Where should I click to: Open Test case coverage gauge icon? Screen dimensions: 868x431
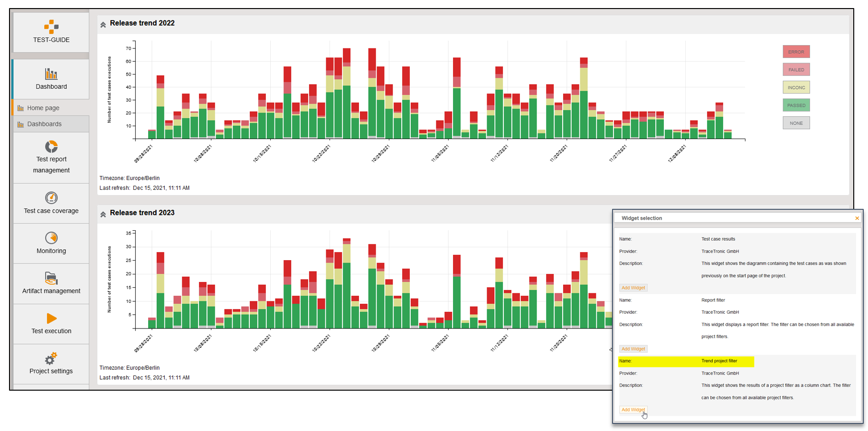pos(51,197)
